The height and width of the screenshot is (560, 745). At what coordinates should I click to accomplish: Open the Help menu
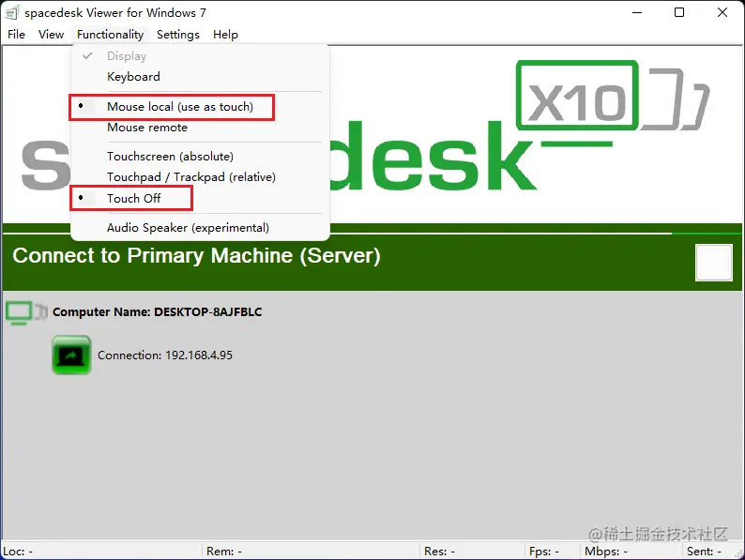[x=225, y=34]
